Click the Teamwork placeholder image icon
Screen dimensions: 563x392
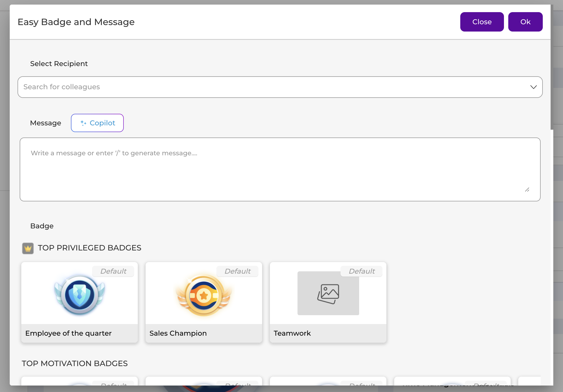(328, 294)
